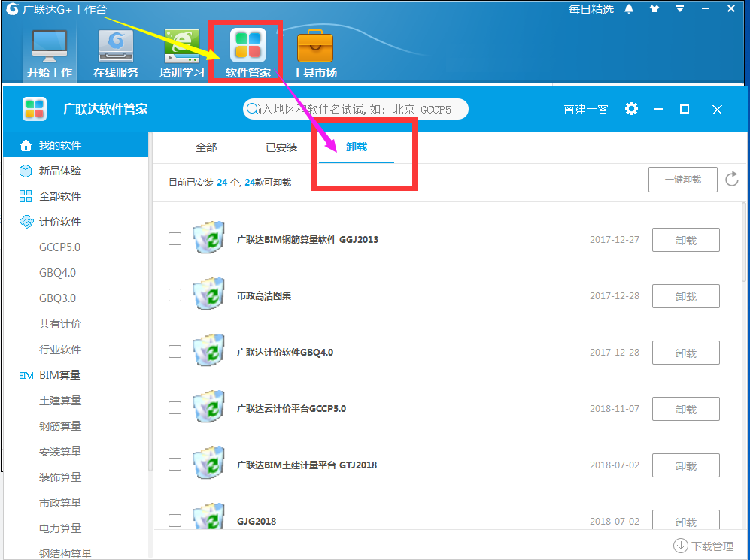This screenshot has width=750, height=560.
Task: Check the 市政高清图集 checkbox
Action: (175, 295)
